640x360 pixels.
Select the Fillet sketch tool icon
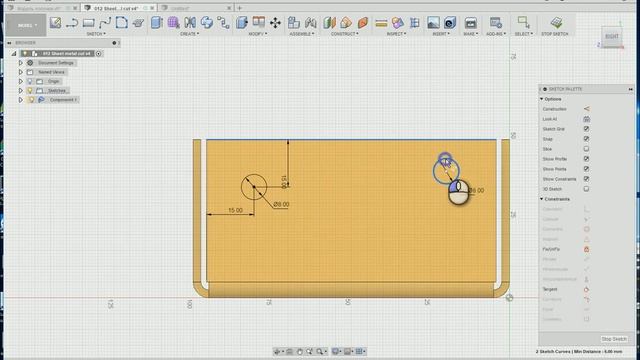click(x=122, y=22)
